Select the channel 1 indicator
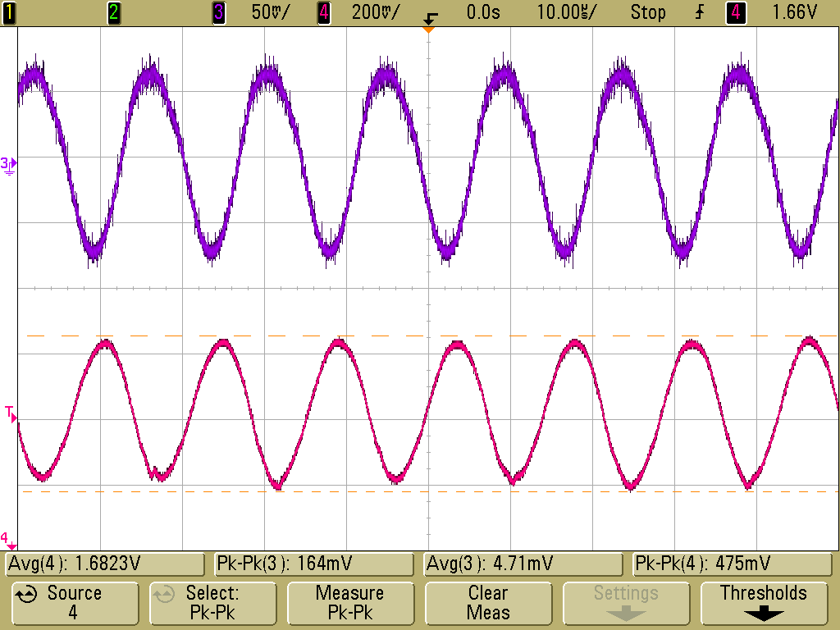840x630 pixels. coord(8,12)
